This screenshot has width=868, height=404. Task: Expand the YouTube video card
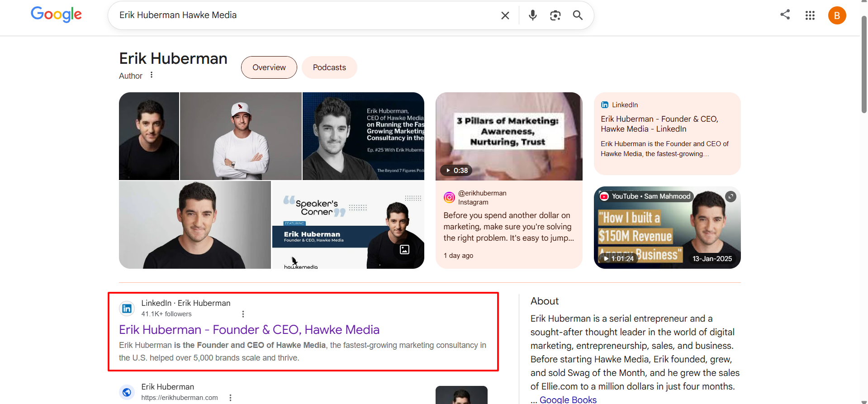[x=731, y=196]
